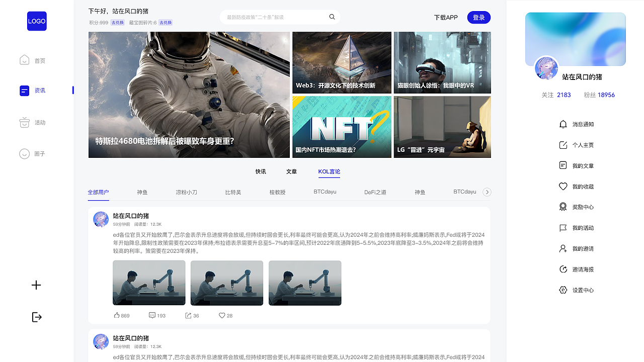Image resolution: width=644 pixels, height=362 pixels.
Task: Open 关注 2183 following count
Action: pos(556,95)
